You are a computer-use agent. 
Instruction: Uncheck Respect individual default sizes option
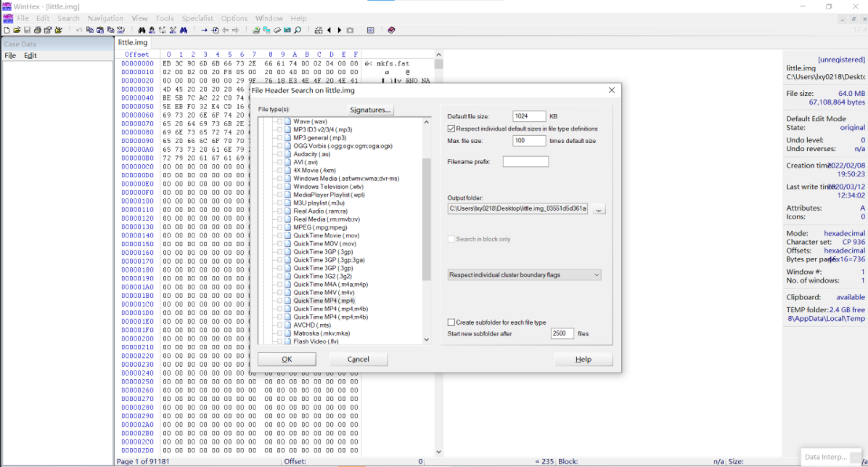[x=451, y=129]
